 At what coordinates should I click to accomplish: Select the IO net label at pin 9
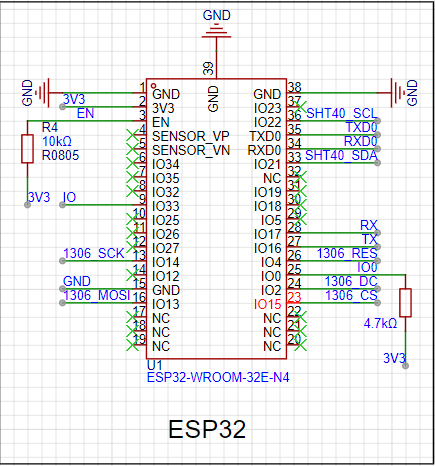(x=69, y=197)
